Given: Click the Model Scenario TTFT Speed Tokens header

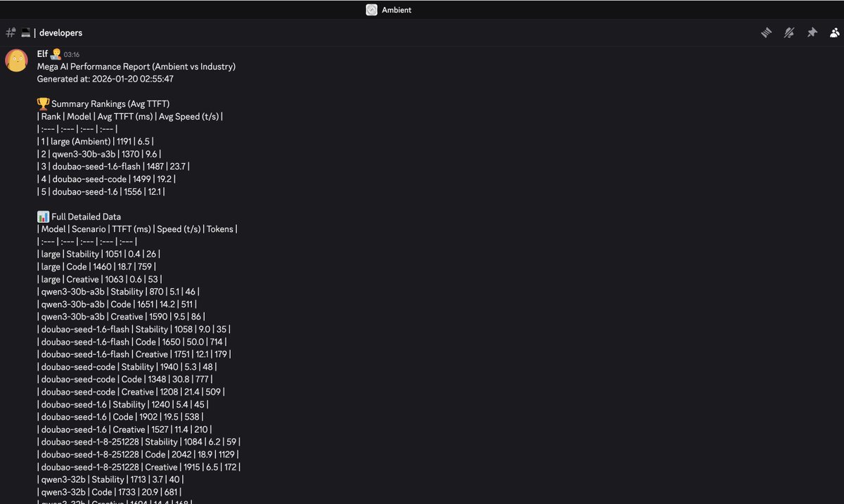Looking at the screenshot, I should pos(137,229).
